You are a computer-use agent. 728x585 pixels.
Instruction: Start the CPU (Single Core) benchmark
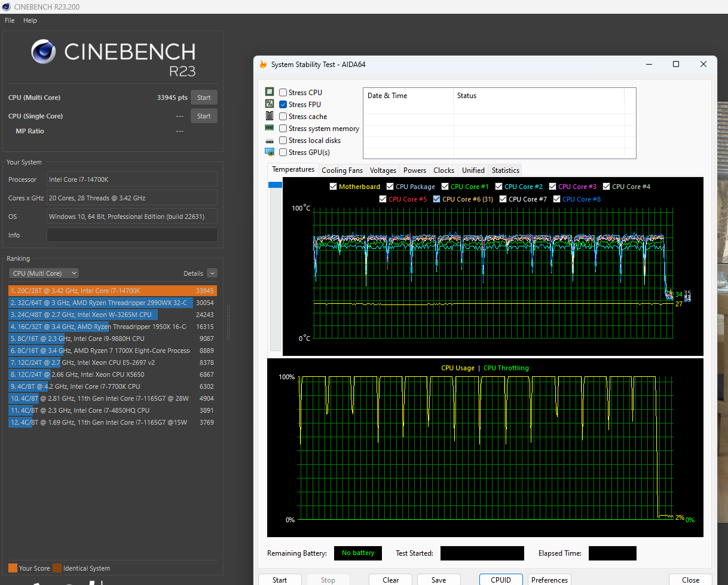(x=204, y=116)
